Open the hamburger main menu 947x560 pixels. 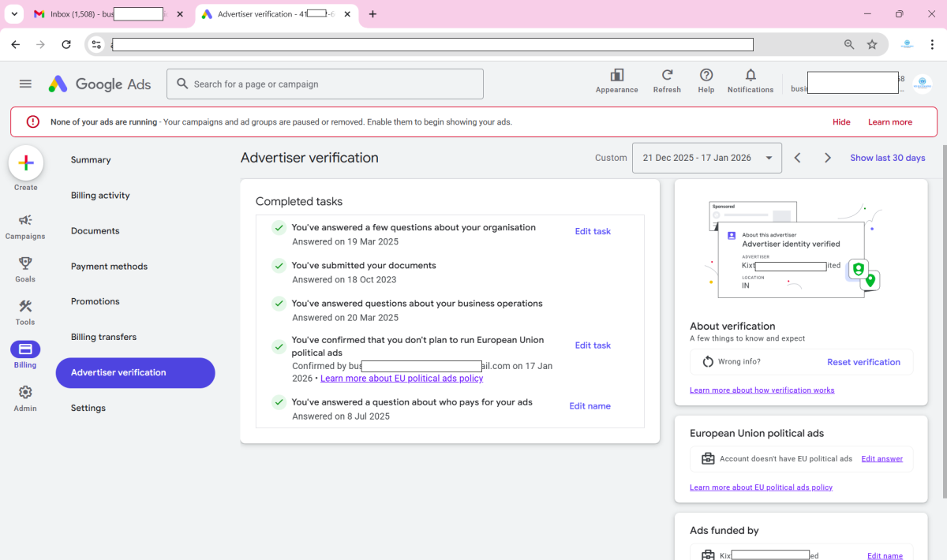click(25, 84)
